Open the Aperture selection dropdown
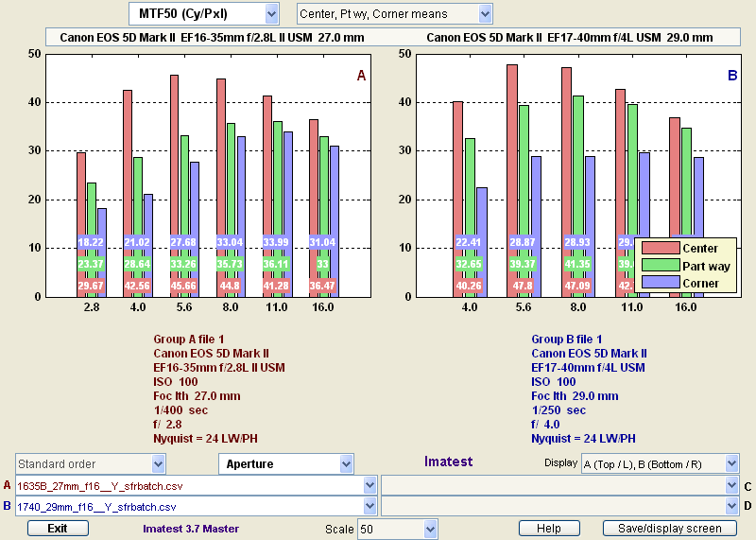Screen dimensions: 756x540 pyautogui.click(x=286, y=464)
